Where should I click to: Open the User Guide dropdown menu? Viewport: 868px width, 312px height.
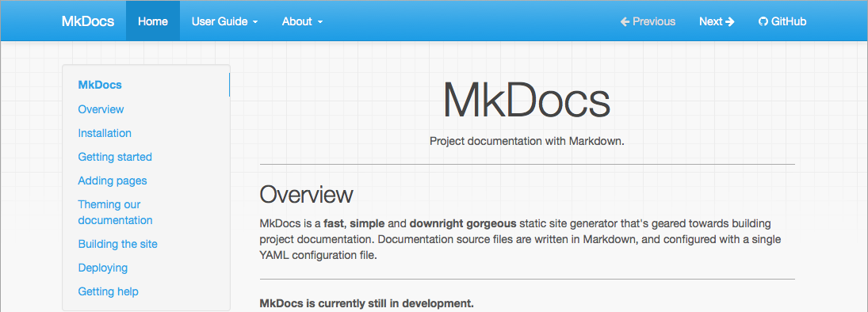click(x=225, y=21)
